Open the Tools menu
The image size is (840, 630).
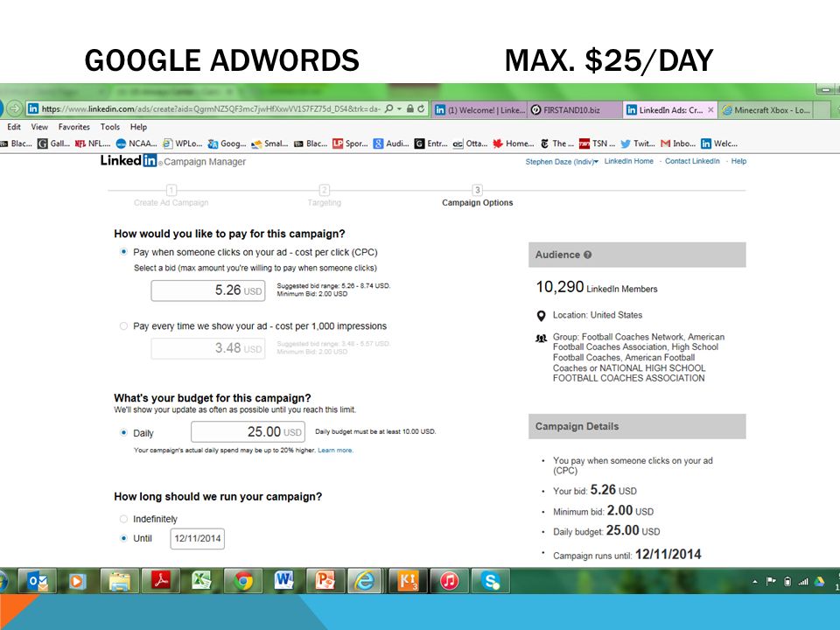point(110,127)
